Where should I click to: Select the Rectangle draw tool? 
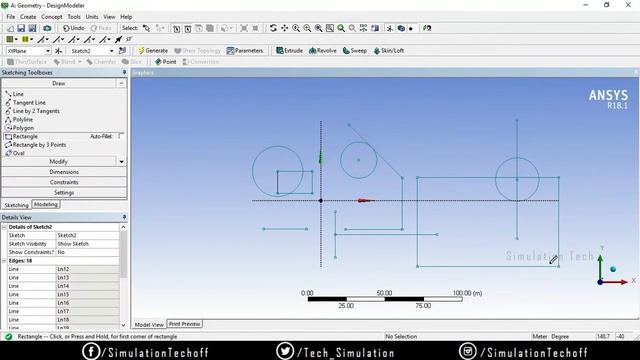[21, 136]
